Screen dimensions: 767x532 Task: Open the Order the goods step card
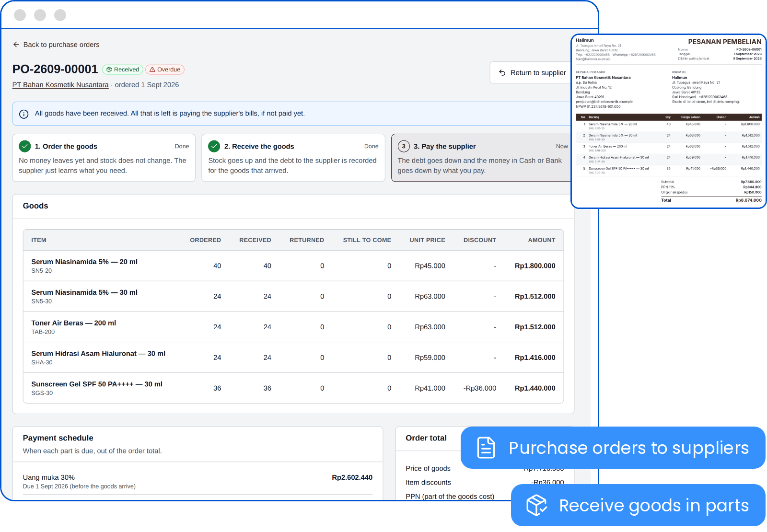[104, 158]
